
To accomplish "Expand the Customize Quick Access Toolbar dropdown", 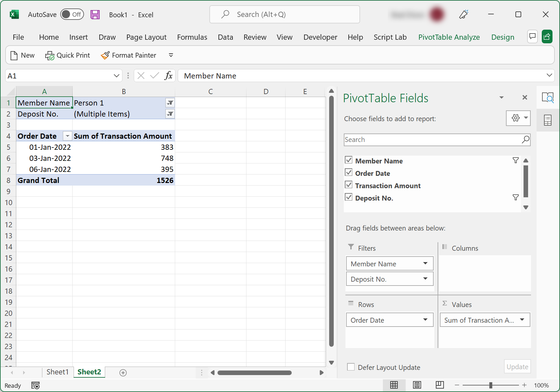I will coord(171,55).
